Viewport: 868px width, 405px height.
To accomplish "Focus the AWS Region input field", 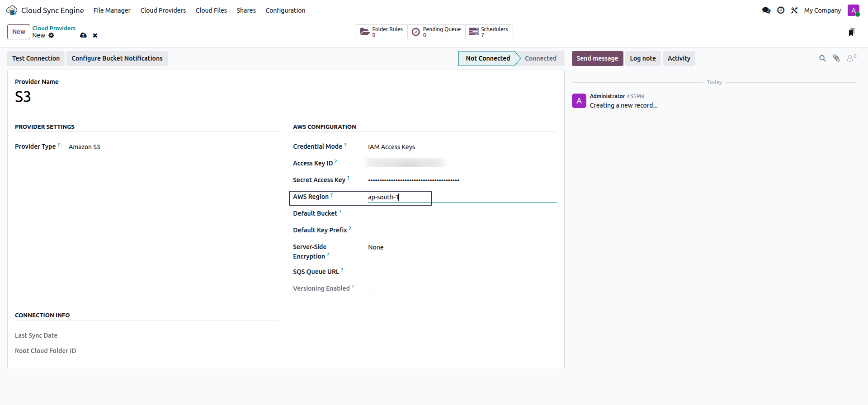I will click(462, 197).
